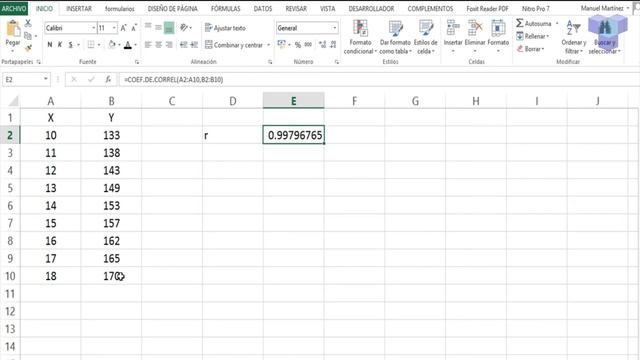Increase the cell indent
Image resolution: width=640 pixels, height=360 pixels.
tap(194, 44)
